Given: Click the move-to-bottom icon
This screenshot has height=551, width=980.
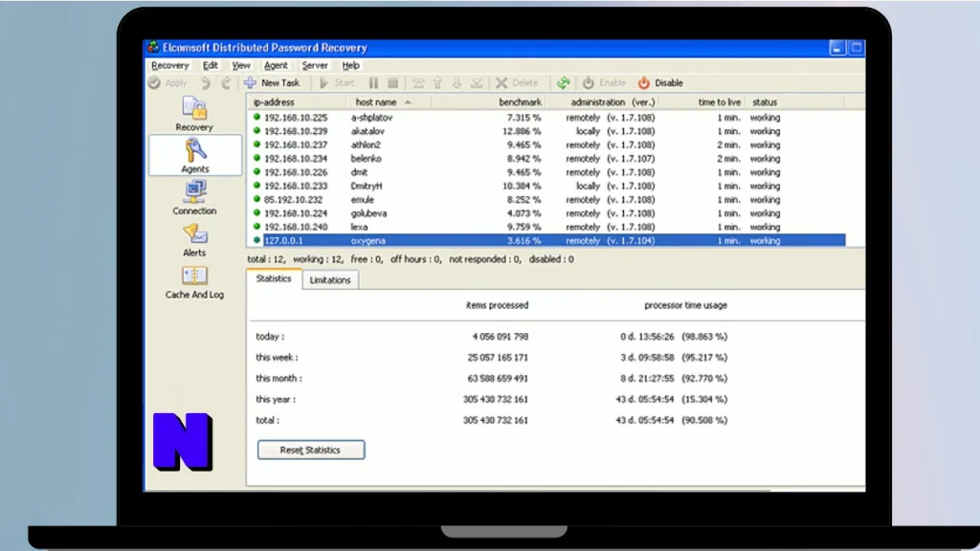Looking at the screenshot, I should coord(477,82).
